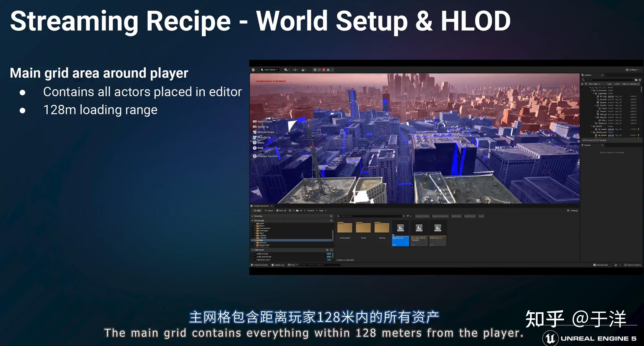644x346 pixels.
Task: Enable the Blueprint Class filter
Action: point(423,216)
